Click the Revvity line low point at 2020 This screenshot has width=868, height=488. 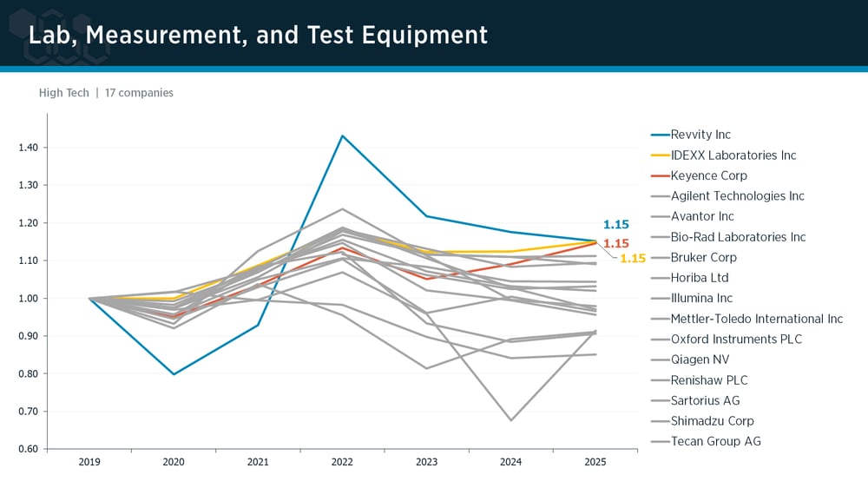click(174, 374)
